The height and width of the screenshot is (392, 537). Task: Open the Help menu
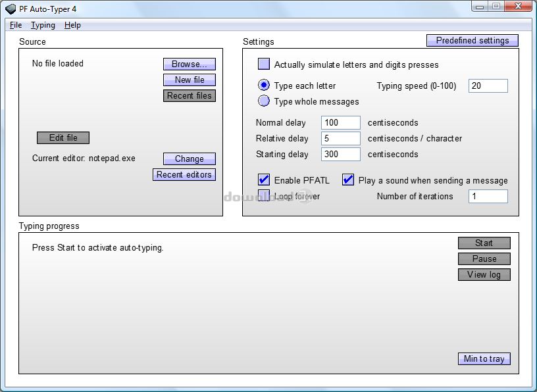coord(72,25)
